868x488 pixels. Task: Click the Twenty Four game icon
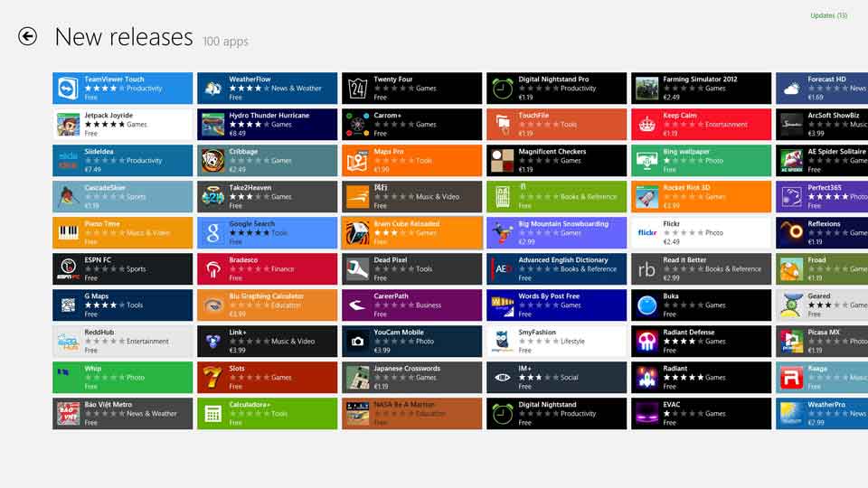358,89
